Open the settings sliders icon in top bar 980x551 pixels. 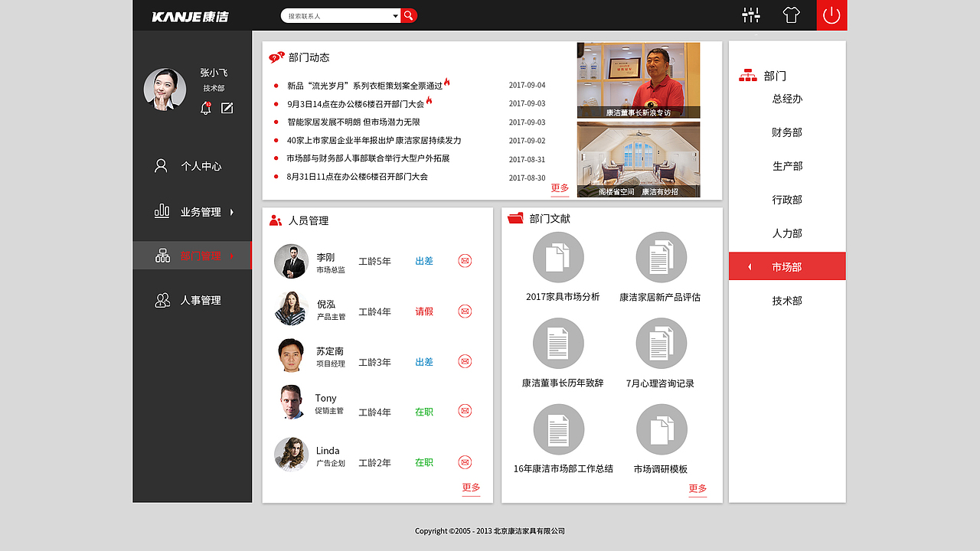[x=750, y=15]
